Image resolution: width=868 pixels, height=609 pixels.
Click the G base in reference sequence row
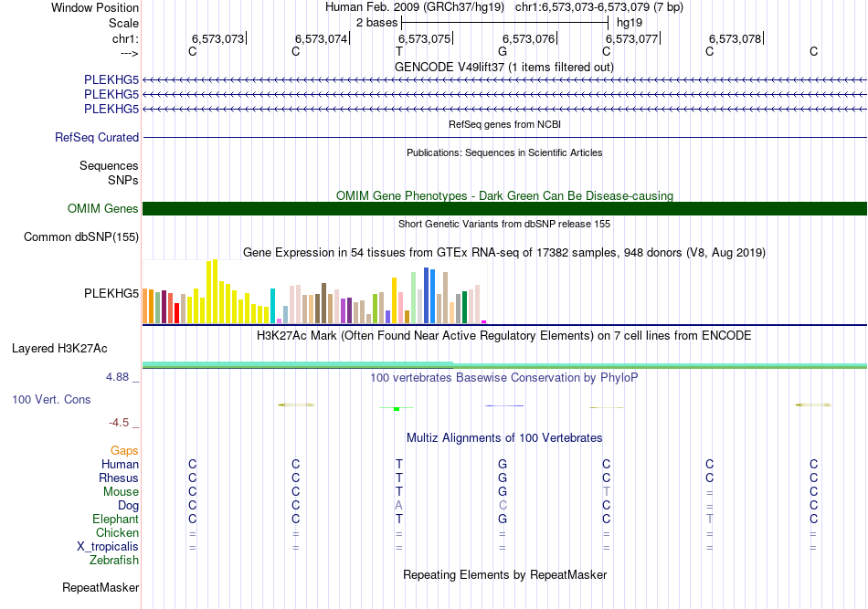tap(503, 51)
